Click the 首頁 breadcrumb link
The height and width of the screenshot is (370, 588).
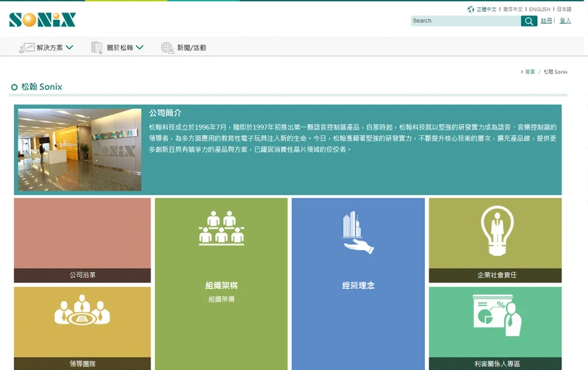click(530, 71)
